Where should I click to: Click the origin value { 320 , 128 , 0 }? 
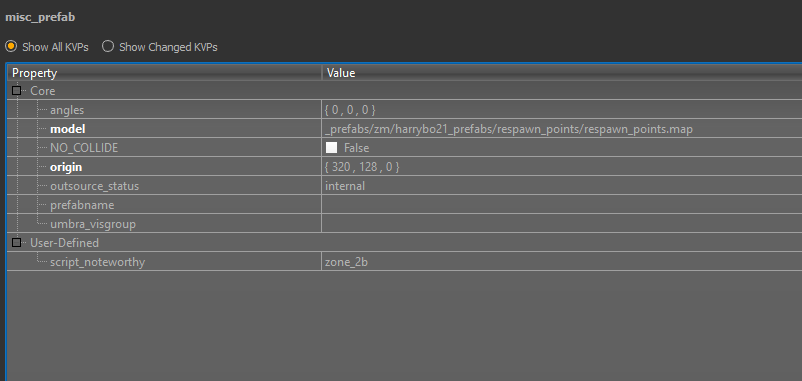click(x=362, y=167)
